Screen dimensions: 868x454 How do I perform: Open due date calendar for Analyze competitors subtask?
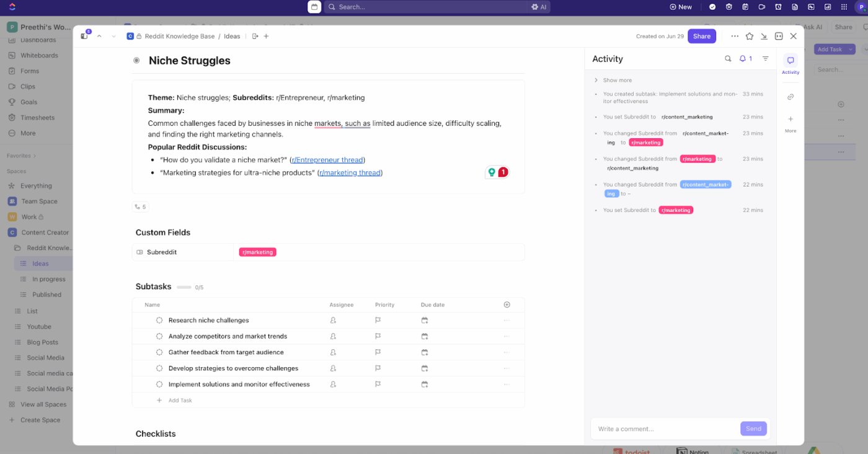[x=424, y=336]
